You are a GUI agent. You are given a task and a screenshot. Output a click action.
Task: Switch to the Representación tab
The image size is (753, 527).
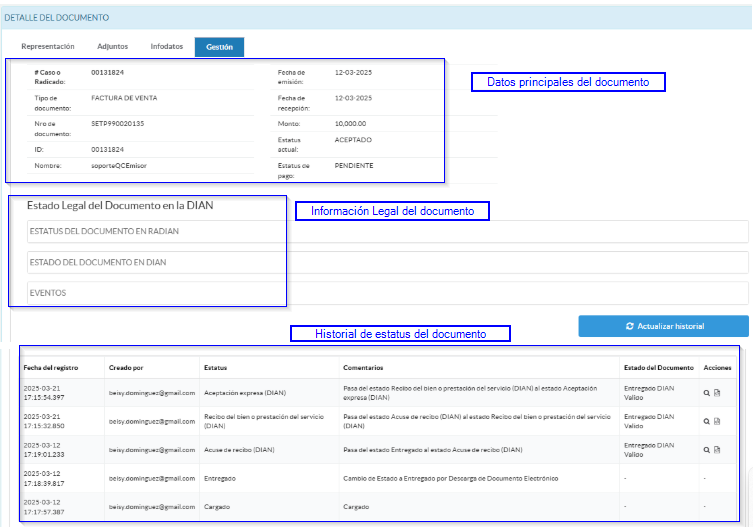click(x=48, y=46)
